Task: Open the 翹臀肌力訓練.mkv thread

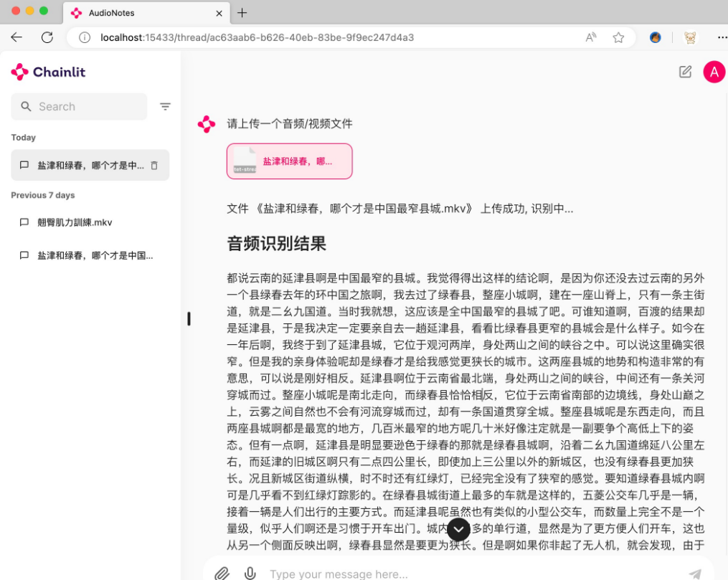Action: click(x=75, y=222)
